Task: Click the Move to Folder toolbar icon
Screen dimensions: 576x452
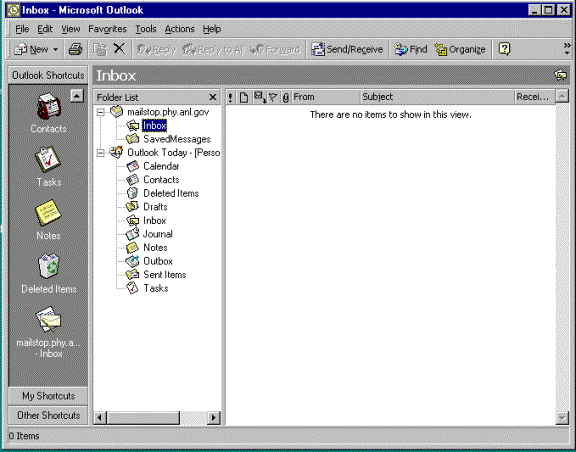Action: pyautogui.click(x=100, y=49)
